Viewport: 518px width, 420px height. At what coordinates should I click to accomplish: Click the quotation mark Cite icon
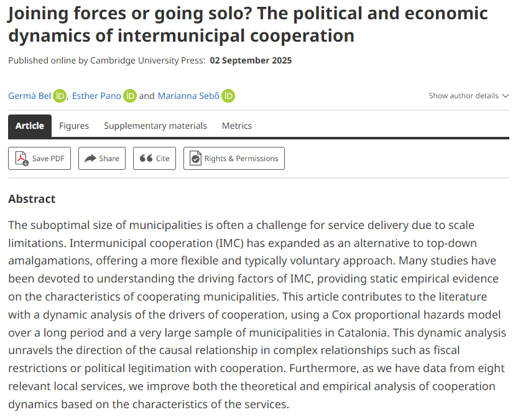tap(146, 159)
